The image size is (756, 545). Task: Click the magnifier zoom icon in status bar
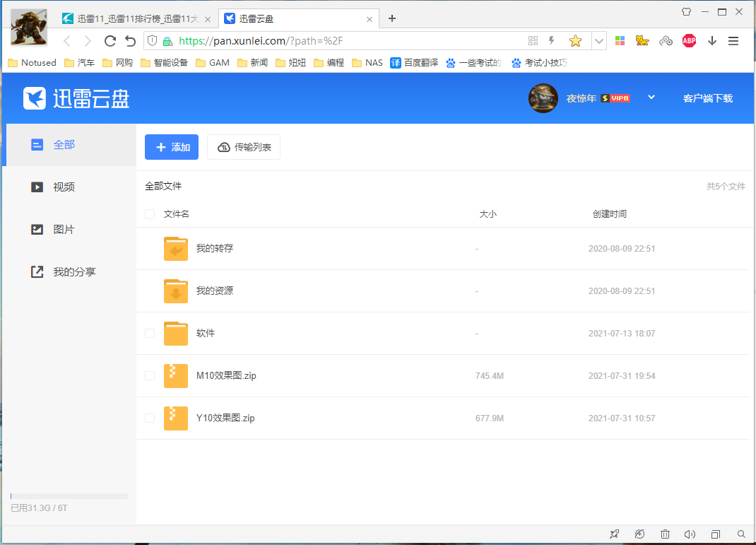tap(741, 534)
